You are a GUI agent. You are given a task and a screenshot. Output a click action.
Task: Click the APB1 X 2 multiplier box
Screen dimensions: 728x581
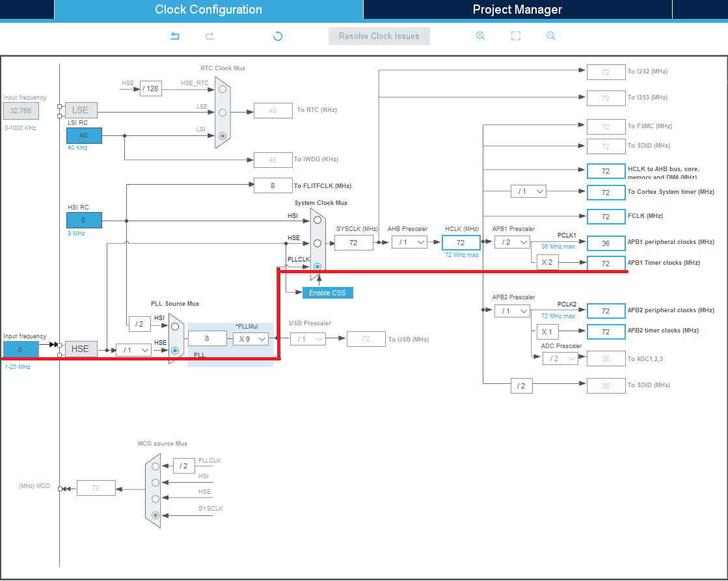click(x=547, y=262)
